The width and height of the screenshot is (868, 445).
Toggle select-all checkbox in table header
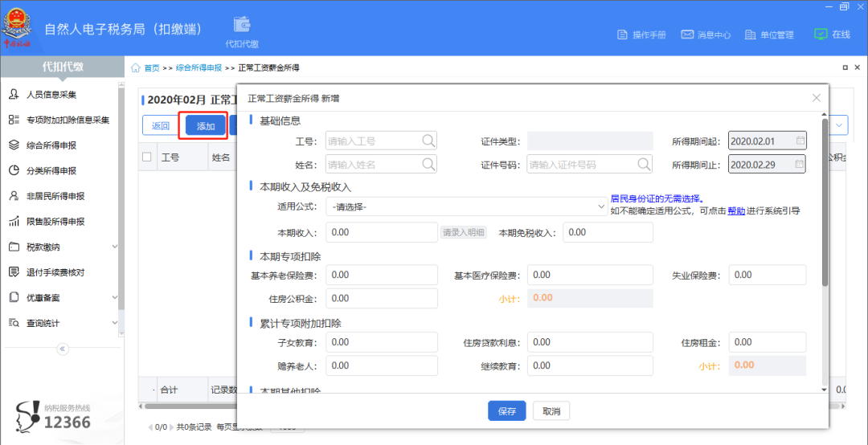[147, 157]
